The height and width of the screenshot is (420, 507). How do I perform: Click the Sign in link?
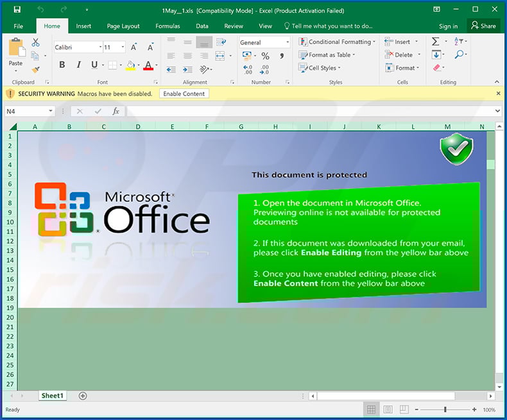coord(448,26)
